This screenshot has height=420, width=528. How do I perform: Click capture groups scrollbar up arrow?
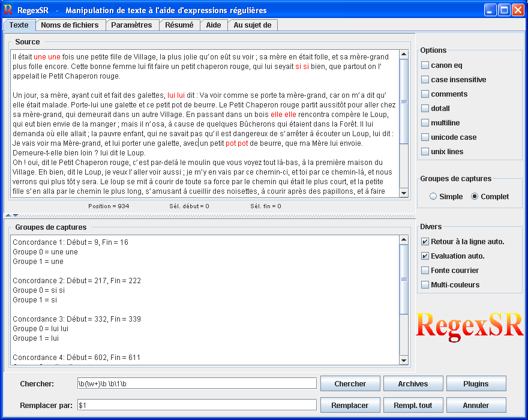[404, 240]
